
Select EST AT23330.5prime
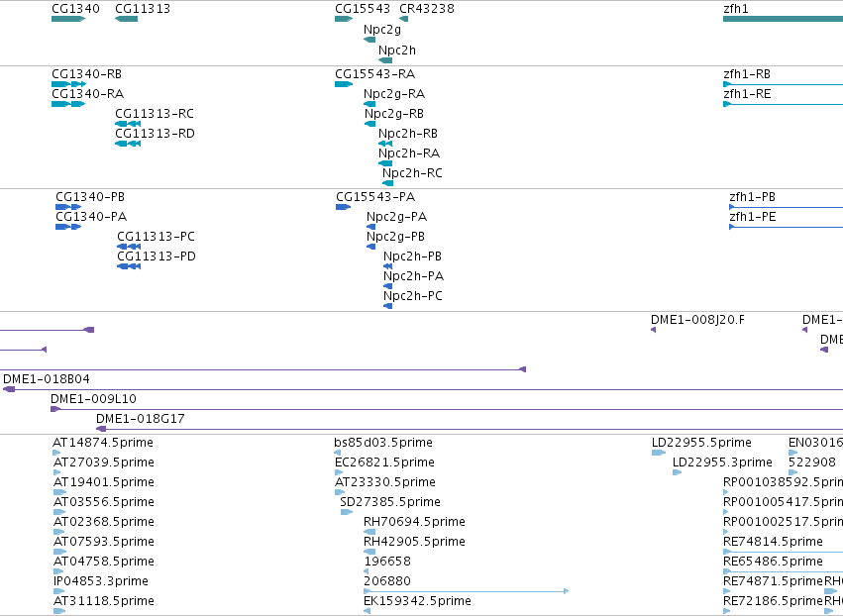[385, 482]
